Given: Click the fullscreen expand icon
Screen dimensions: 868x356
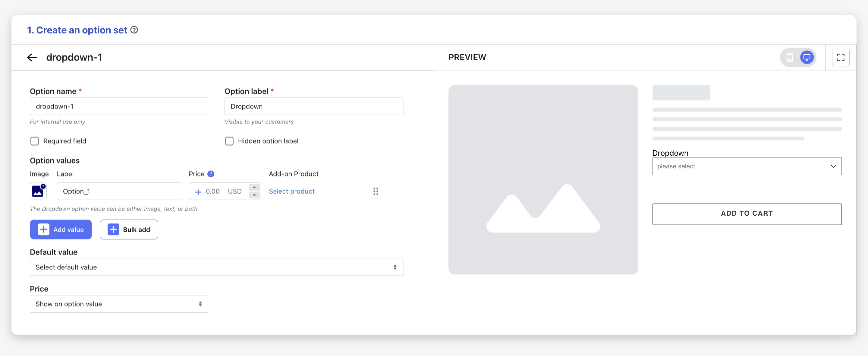Looking at the screenshot, I should [841, 57].
